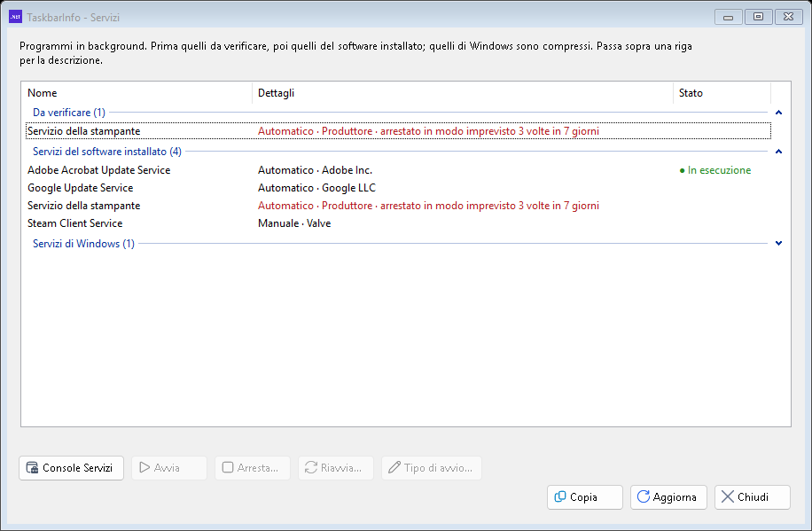Click the Riavvia... button

336,468
